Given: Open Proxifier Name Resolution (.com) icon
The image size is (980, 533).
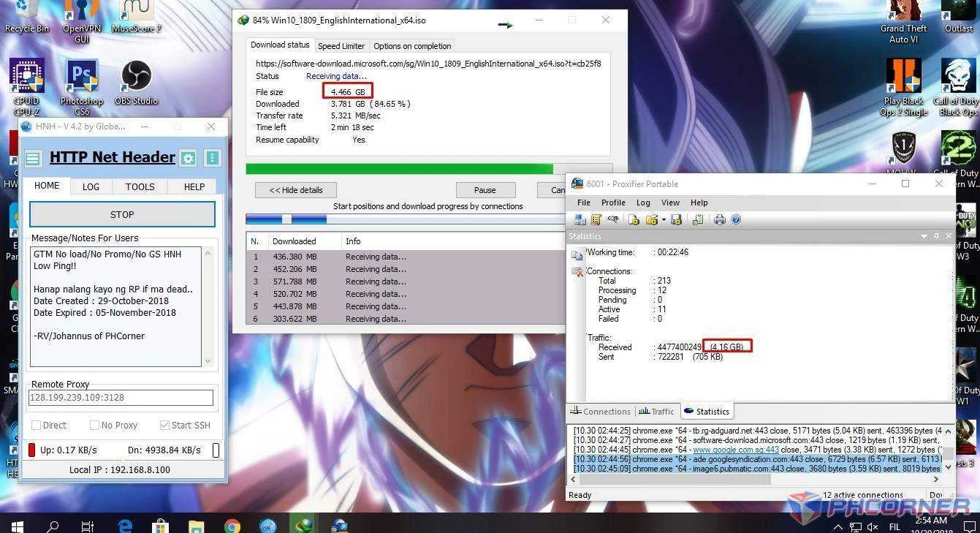Looking at the screenshot, I should (x=612, y=219).
